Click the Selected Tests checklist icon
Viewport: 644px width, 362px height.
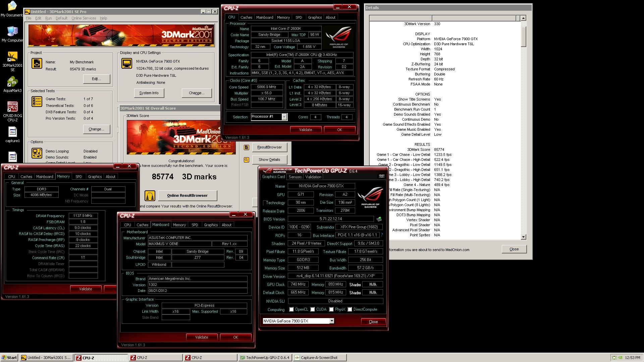[37, 102]
